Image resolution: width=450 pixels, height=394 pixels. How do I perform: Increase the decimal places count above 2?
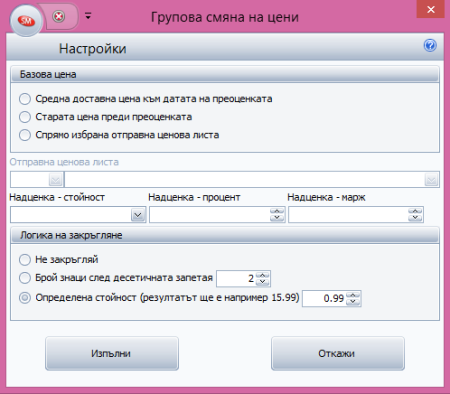click(x=263, y=275)
